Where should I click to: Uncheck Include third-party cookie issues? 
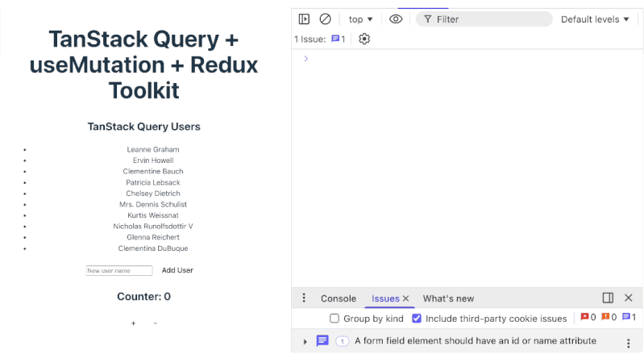(x=417, y=319)
